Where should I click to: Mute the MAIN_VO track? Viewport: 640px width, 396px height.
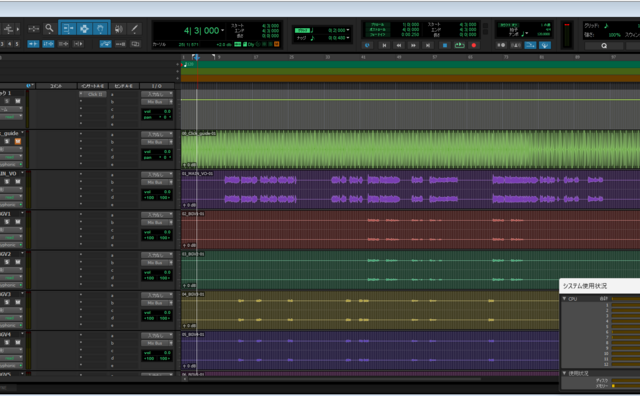(x=18, y=181)
